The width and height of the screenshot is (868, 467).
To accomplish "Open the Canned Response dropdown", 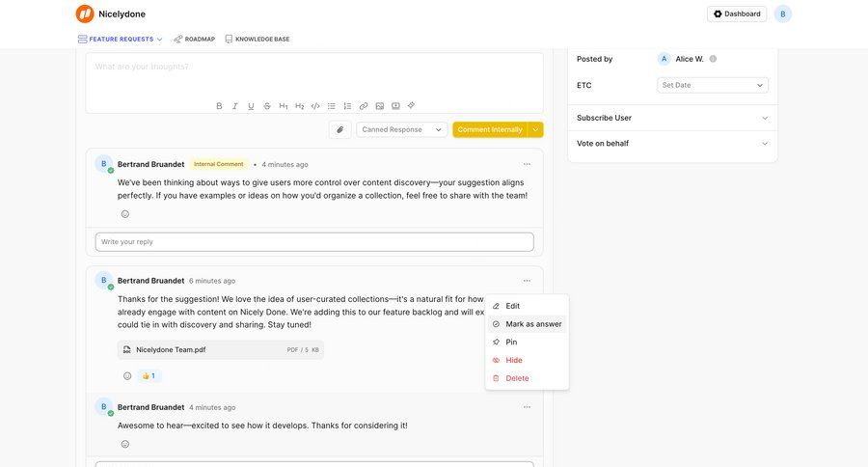I will coord(402,129).
